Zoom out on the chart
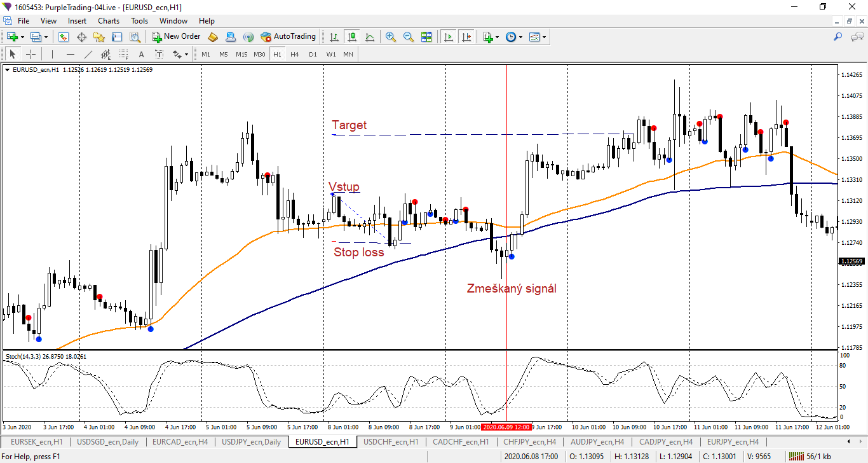Viewport: 868px width, 463px height. [x=408, y=37]
